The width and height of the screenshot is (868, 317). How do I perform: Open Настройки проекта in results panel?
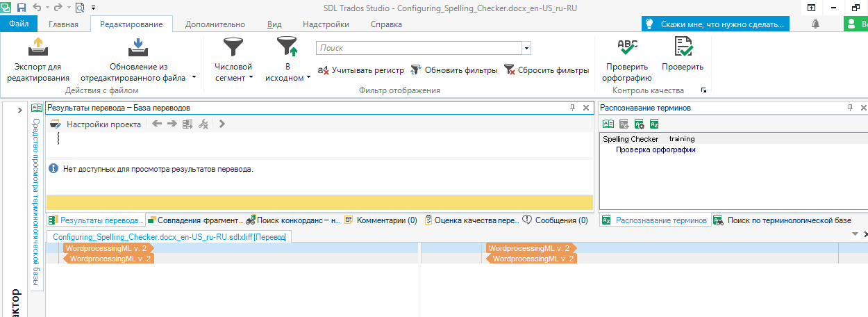click(x=96, y=124)
